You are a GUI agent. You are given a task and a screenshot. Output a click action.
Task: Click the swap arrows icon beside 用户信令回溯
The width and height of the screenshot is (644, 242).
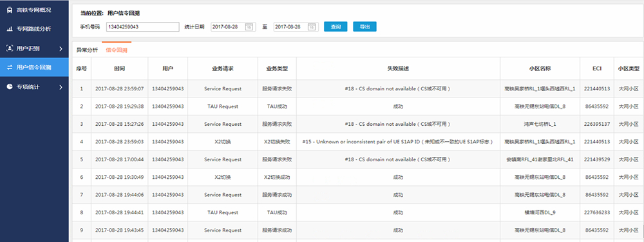(x=10, y=67)
